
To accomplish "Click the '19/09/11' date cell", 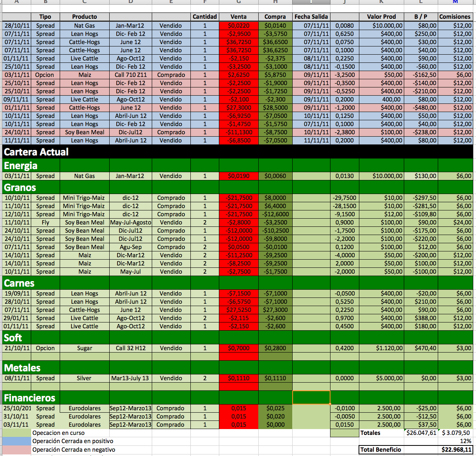I will pos(17,294).
